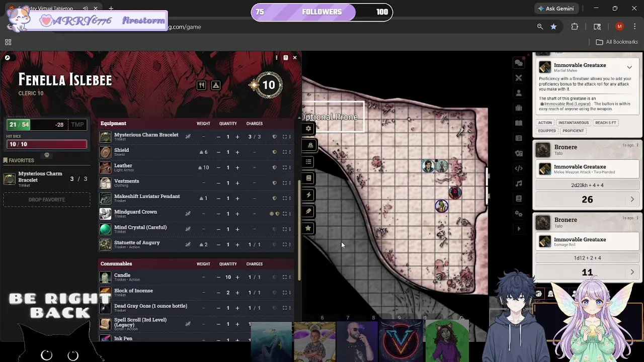Click lightning bolt scene control icon
Image resolution: width=644 pixels, height=362 pixels.
point(308,195)
